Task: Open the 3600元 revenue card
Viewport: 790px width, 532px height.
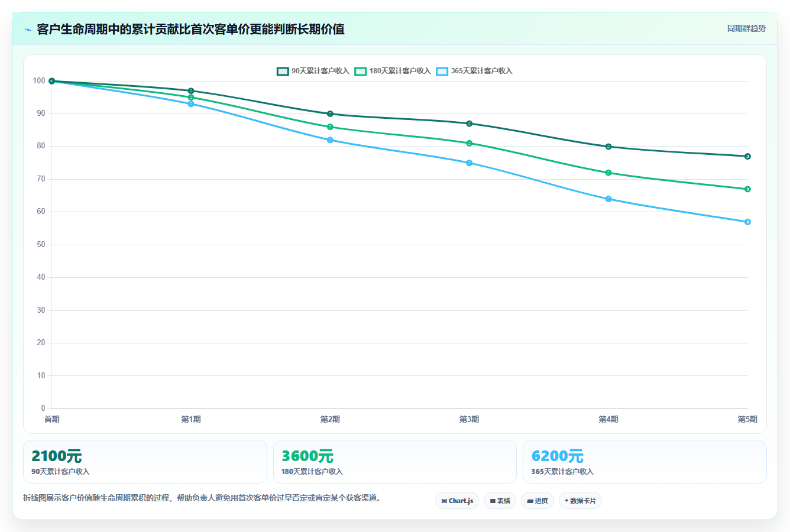Action: (x=394, y=462)
